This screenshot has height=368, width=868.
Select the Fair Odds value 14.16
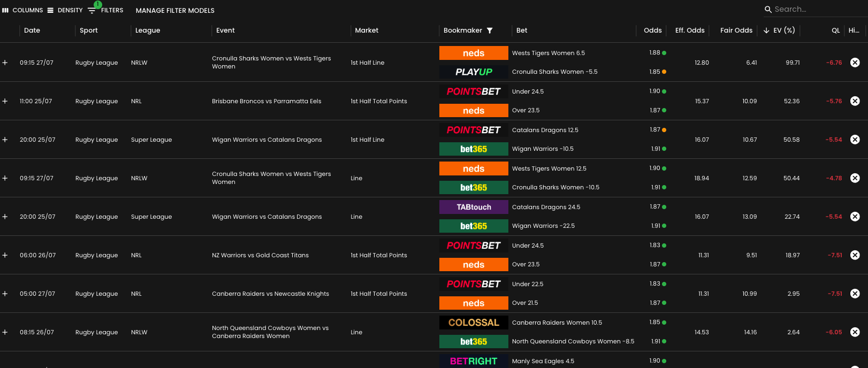point(750,332)
